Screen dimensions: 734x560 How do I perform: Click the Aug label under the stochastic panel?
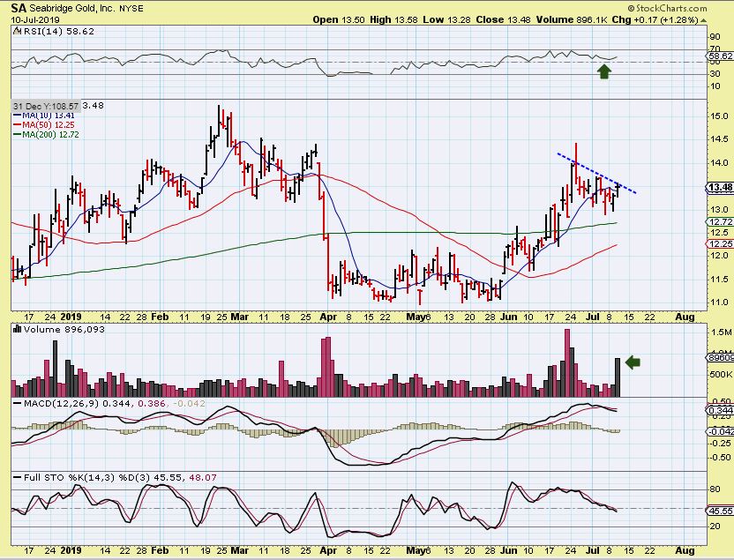point(685,550)
